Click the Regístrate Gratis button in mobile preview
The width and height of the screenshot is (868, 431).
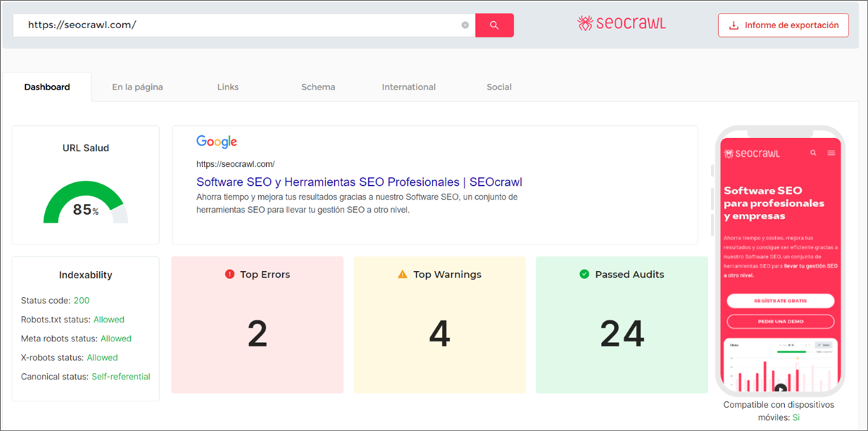tap(780, 301)
